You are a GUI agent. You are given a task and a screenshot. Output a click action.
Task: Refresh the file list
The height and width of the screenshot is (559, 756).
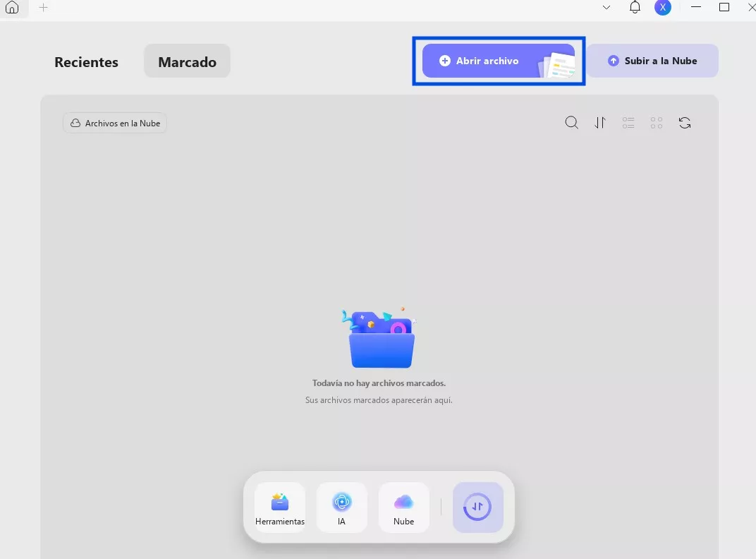(685, 123)
